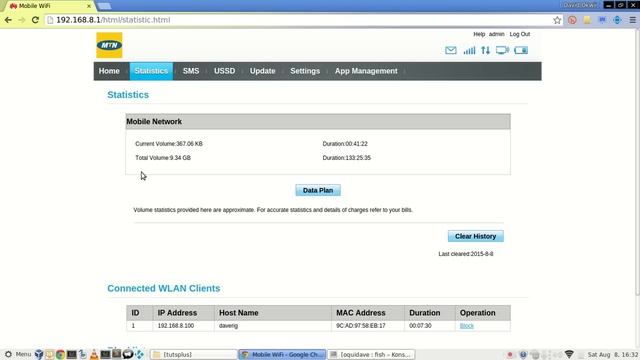This screenshot has height=360, width=640.
Task: Switch to the Update tab
Action: coord(262,71)
